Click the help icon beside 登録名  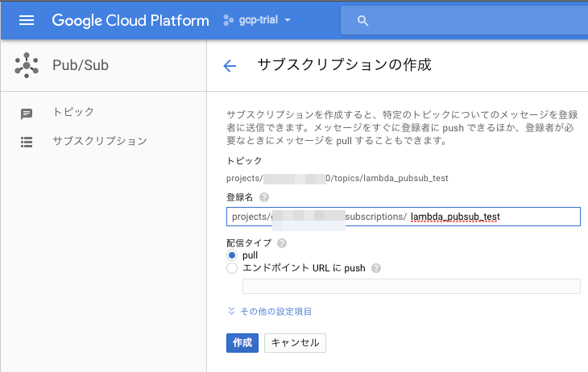click(x=264, y=197)
